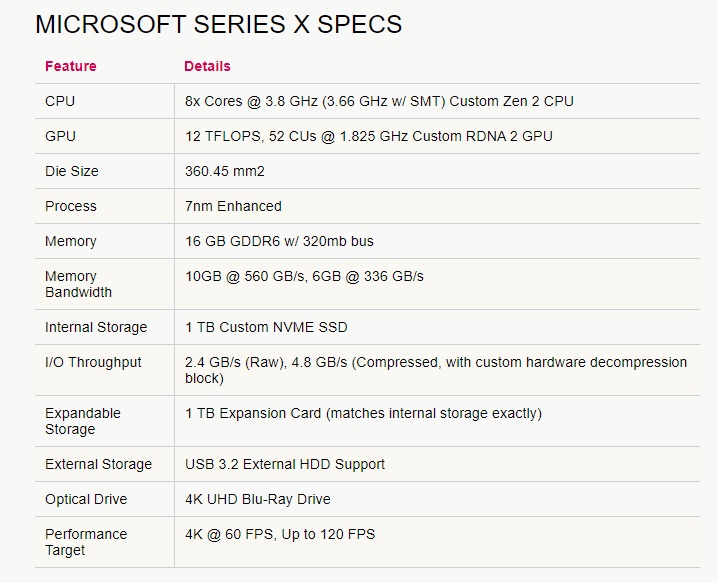This screenshot has width=718, height=583.
Task: Click the USB 3.2 External HDD Support text
Action: pyautogui.click(x=285, y=464)
